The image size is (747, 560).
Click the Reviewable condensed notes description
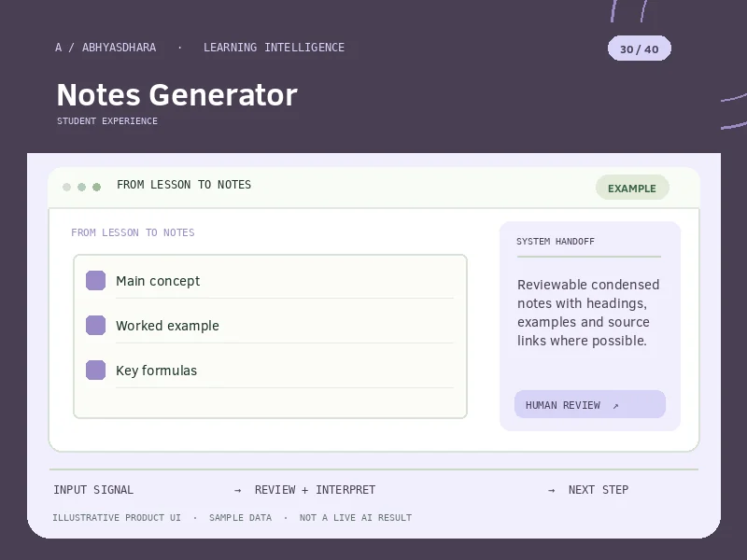click(588, 313)
